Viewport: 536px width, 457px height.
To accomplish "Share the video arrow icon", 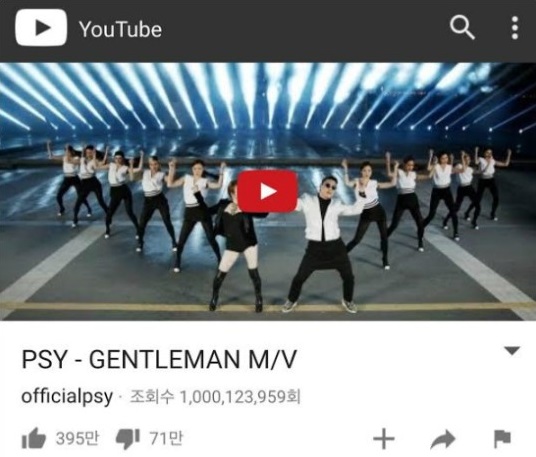I will pyautogui.click(x=443, y=439).
